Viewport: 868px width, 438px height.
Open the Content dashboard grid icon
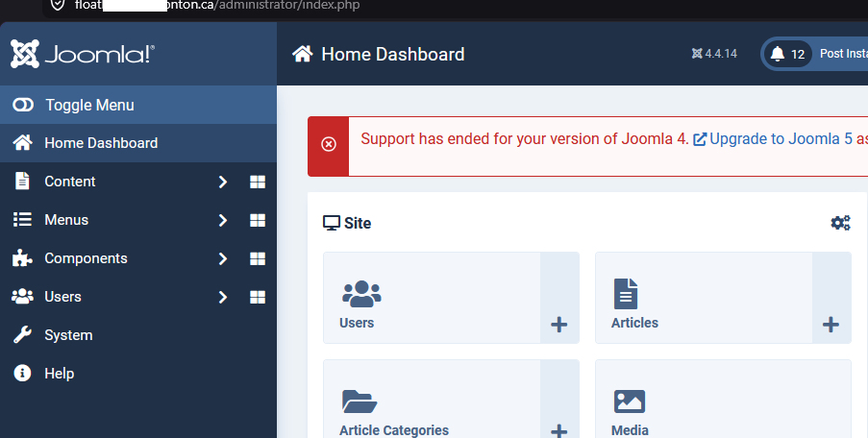click(x=258, y=182)
